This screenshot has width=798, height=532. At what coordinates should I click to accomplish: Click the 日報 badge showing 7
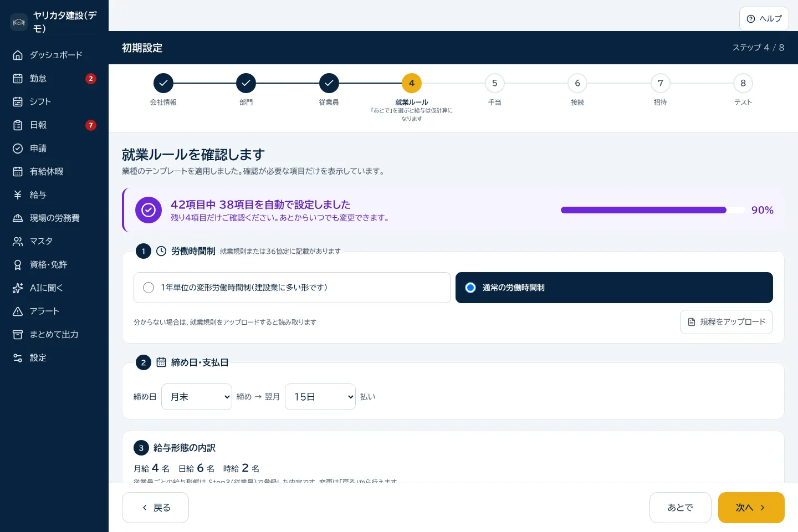91,125
